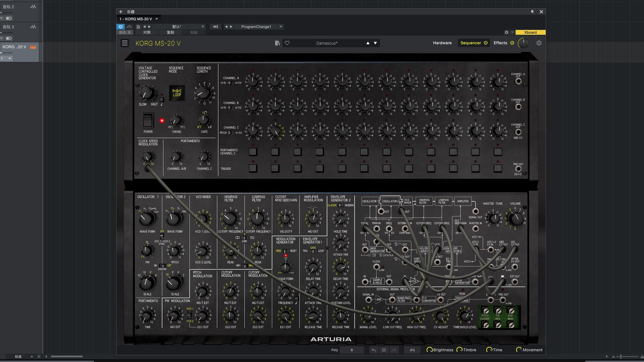Click the Damascus* preset name field
This screenshot has height=362, width=644.
pyautogui.click(x=327, y=43)
